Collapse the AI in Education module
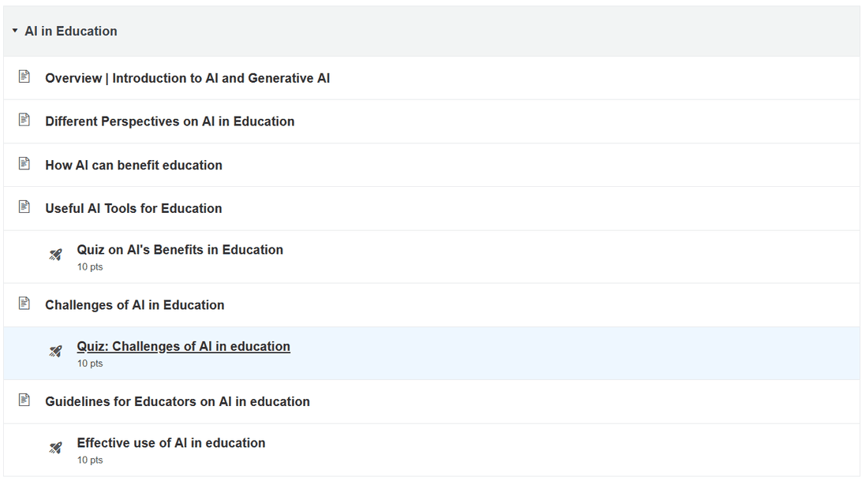This screenshot has width=868, height=488. pyautogui.click(x=15, y=31)
